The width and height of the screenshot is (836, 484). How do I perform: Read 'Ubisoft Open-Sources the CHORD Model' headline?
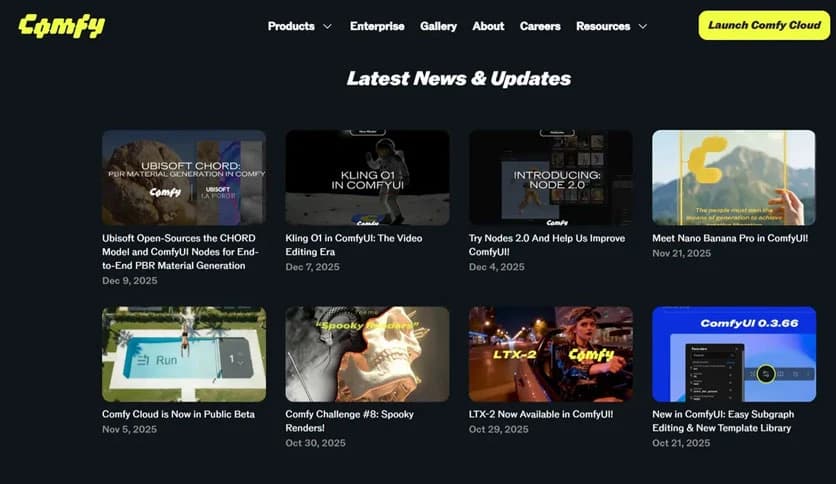180,252
